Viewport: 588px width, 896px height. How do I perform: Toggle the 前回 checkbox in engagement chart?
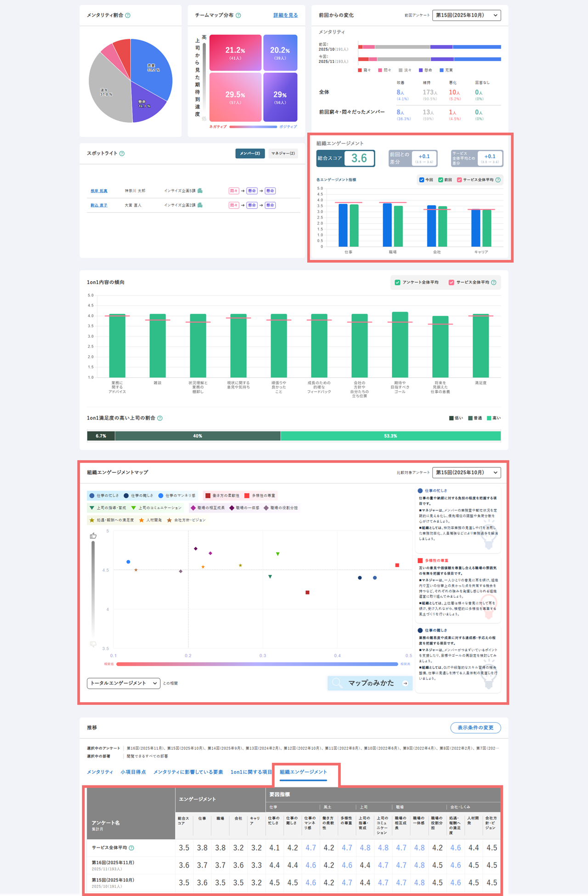coord(441,180)
